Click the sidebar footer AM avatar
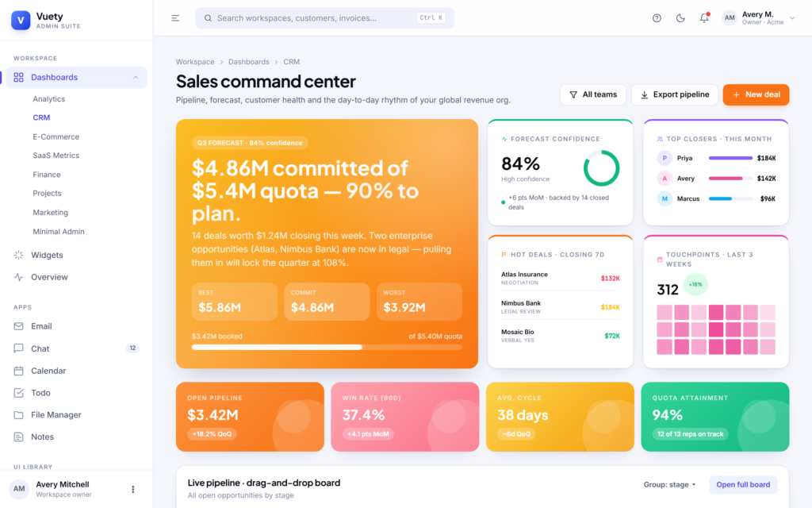 click(x=19, y=489)
